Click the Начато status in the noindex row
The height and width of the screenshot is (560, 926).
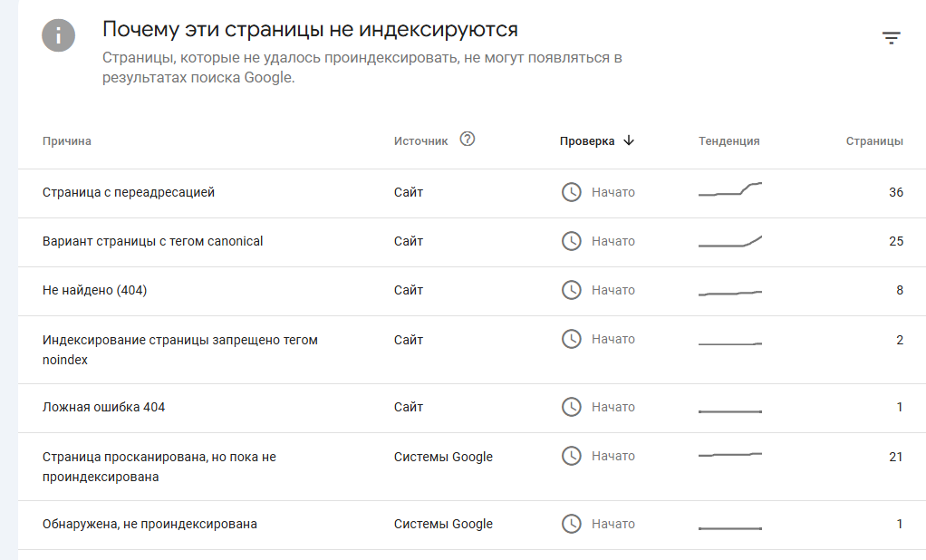tap(613, 340)
